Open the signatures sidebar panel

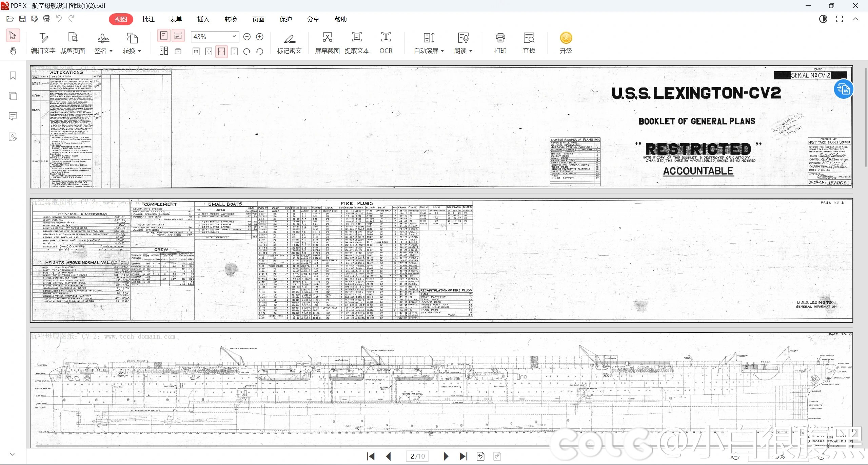pyautogui.click(x=13, y=137)
